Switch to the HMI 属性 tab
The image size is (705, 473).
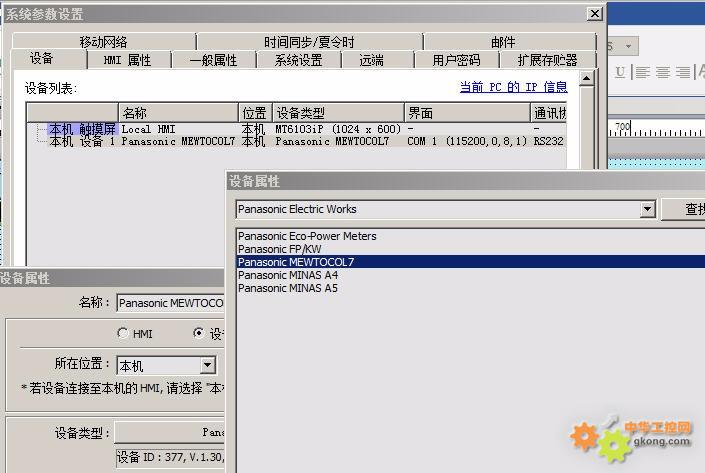(x=128, y=60)
